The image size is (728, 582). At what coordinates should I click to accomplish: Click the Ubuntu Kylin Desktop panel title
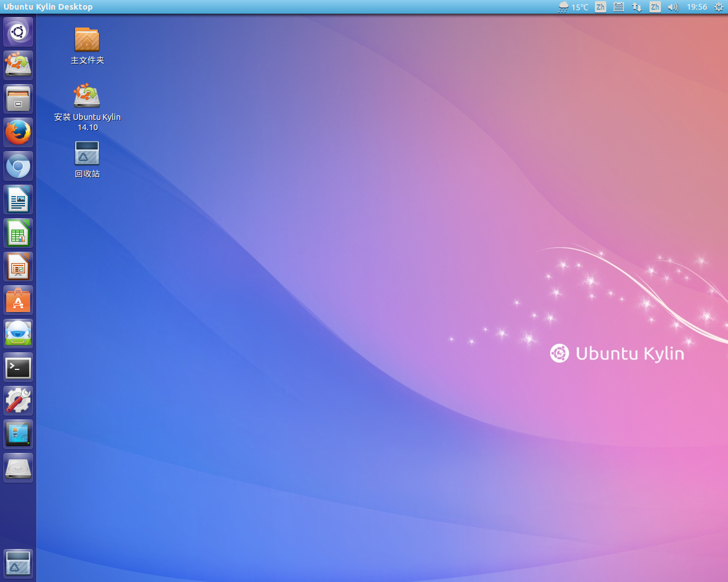click(48, 7)
